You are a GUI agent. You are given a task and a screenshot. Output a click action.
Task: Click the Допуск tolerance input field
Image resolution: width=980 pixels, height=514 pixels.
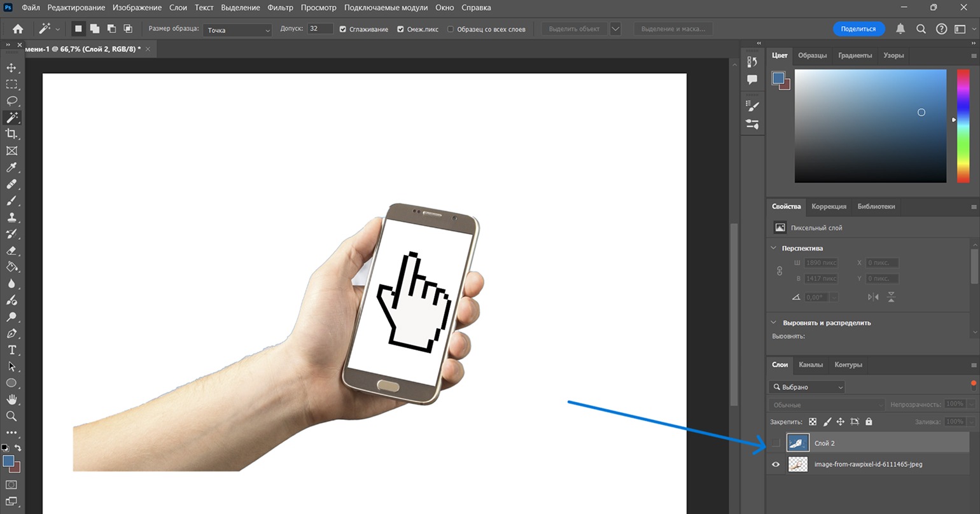(x=320, y=29)
